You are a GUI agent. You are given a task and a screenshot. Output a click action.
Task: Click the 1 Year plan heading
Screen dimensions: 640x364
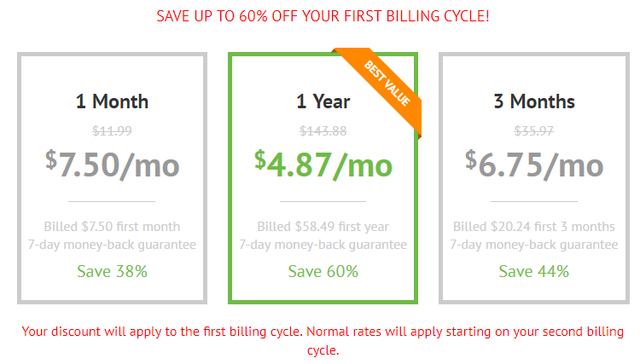(x=323, y=101)
